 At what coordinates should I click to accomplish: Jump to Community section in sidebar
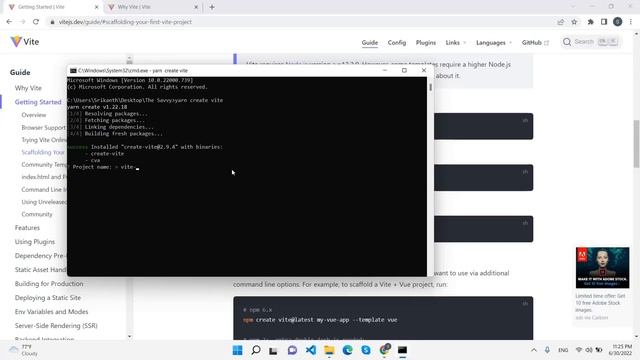[x=37, y=214]
